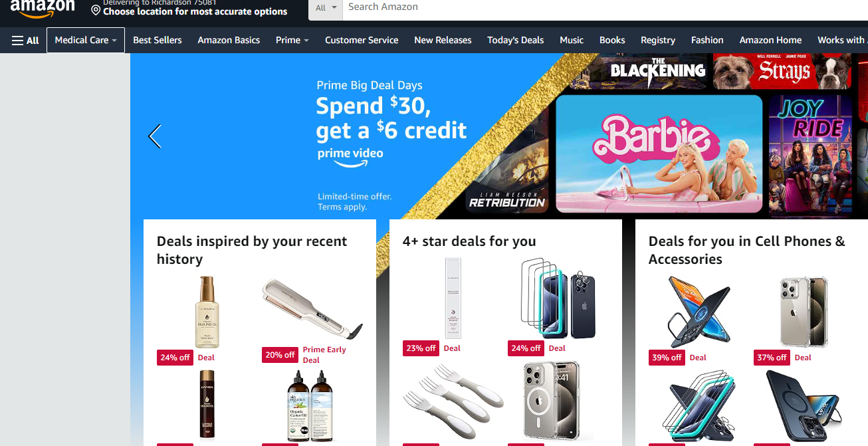Open Today's Deals tab
Viewport: 868px width, 446px height.
coord(515,41)
